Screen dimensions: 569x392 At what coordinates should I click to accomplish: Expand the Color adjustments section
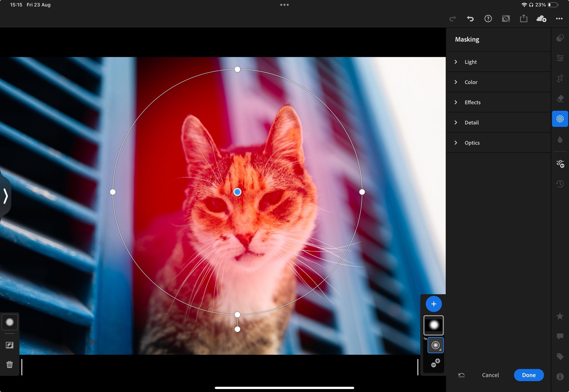pyautogui.click(x=471, y=82)
